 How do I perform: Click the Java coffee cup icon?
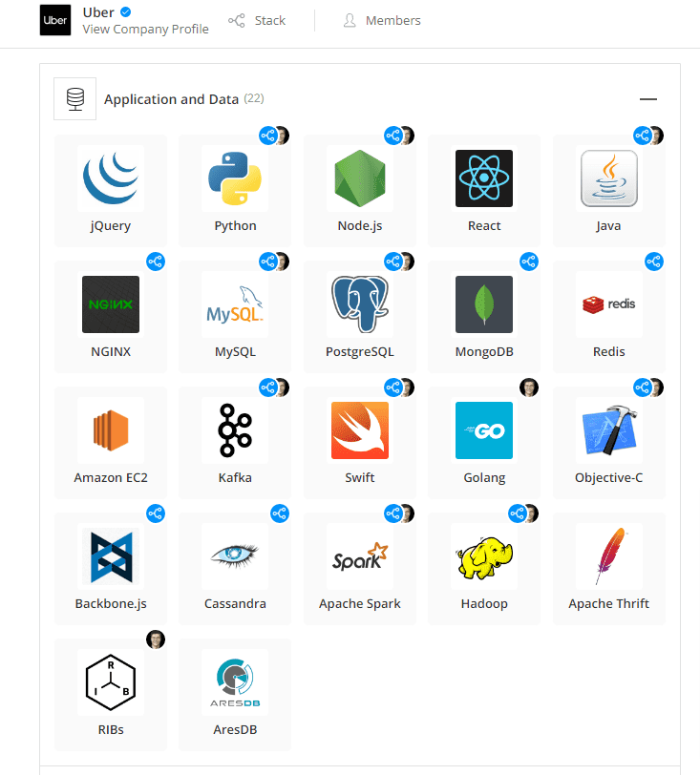click(609, 178)
